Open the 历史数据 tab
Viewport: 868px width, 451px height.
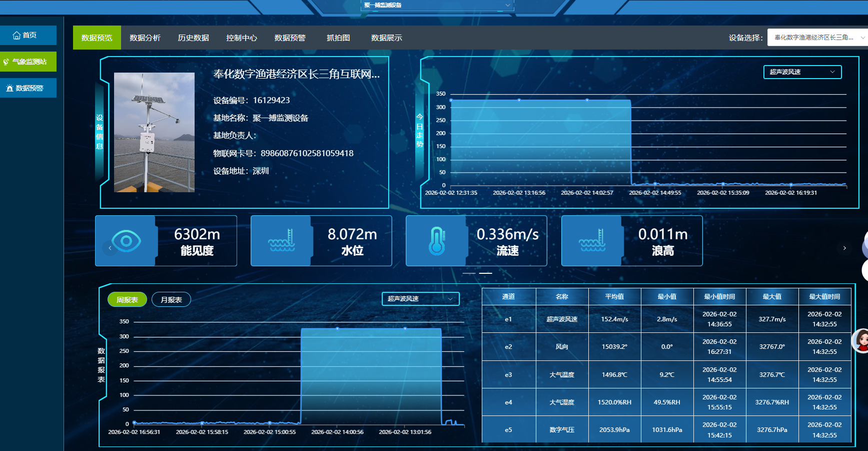193,38
